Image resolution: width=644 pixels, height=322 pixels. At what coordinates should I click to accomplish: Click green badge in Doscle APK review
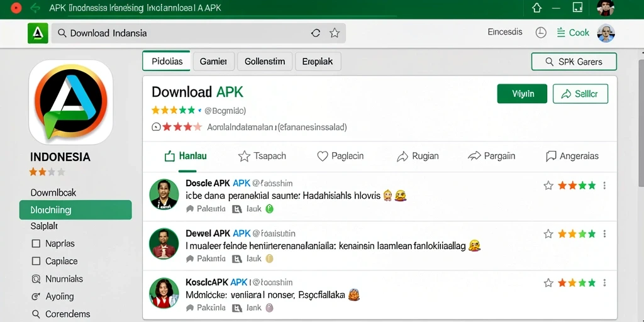coord(269,209)
